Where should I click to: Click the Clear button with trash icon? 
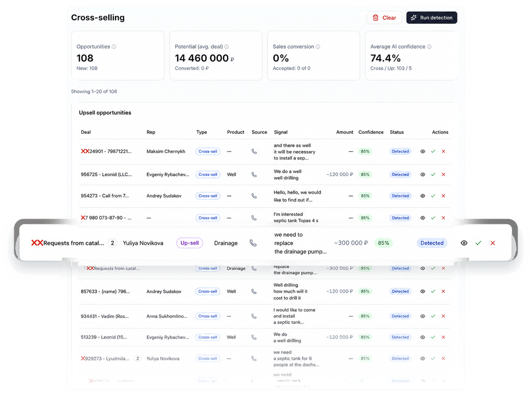384,18
